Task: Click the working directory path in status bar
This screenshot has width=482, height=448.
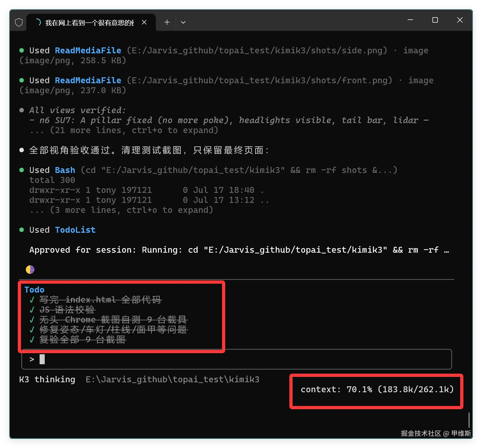Action: point(172,380)
